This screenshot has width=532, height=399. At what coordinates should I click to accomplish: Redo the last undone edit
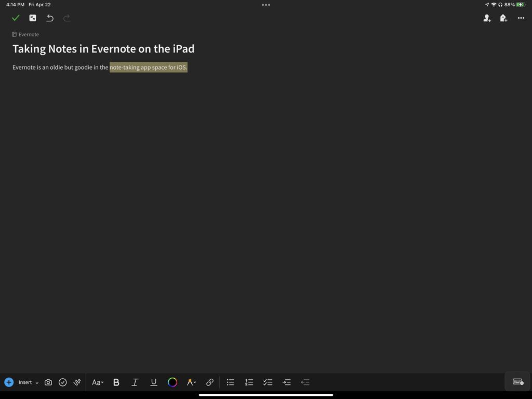coord(67,18)
